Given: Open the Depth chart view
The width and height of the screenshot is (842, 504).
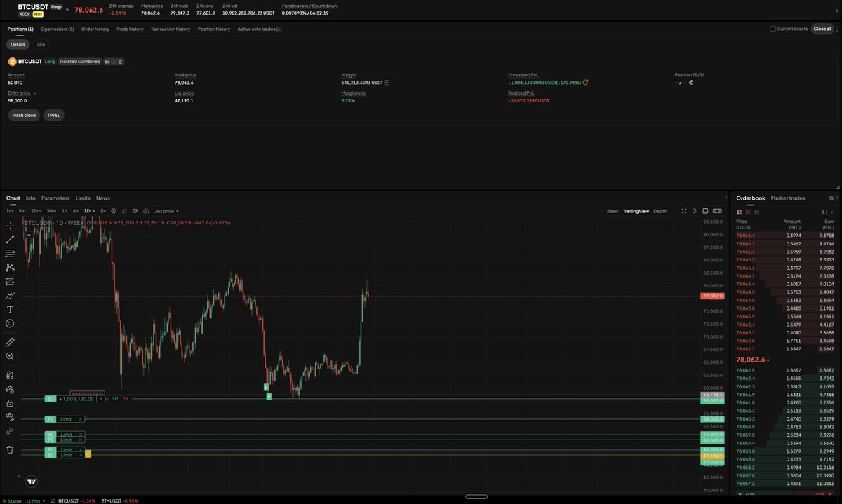Looking at the screenshot, I should pos(660,211).
